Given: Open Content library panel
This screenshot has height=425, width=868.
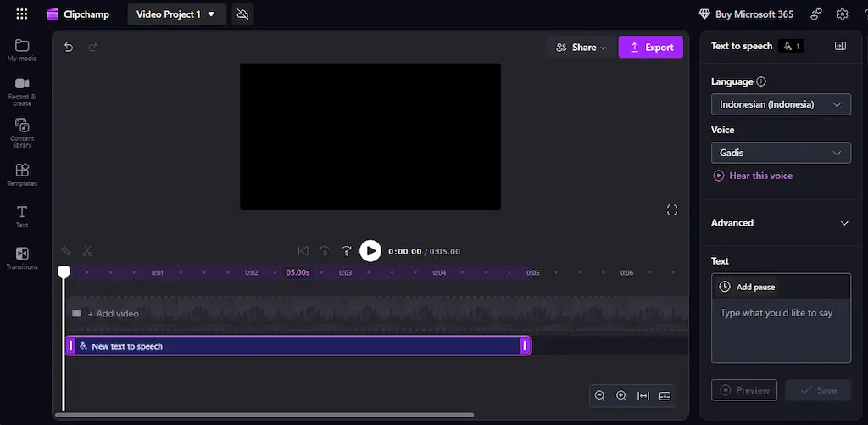Looking at the screenshot, I should [x=22, y=133].
